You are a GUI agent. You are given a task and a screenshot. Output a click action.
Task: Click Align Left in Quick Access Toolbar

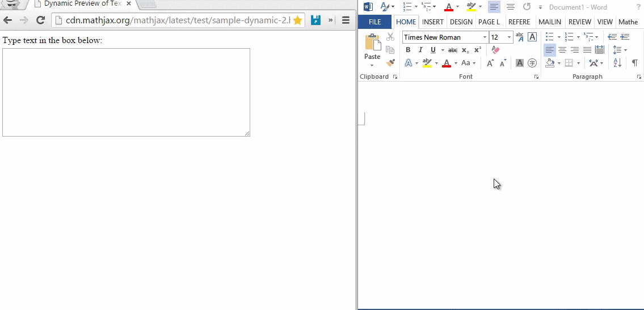coord(494,7)
